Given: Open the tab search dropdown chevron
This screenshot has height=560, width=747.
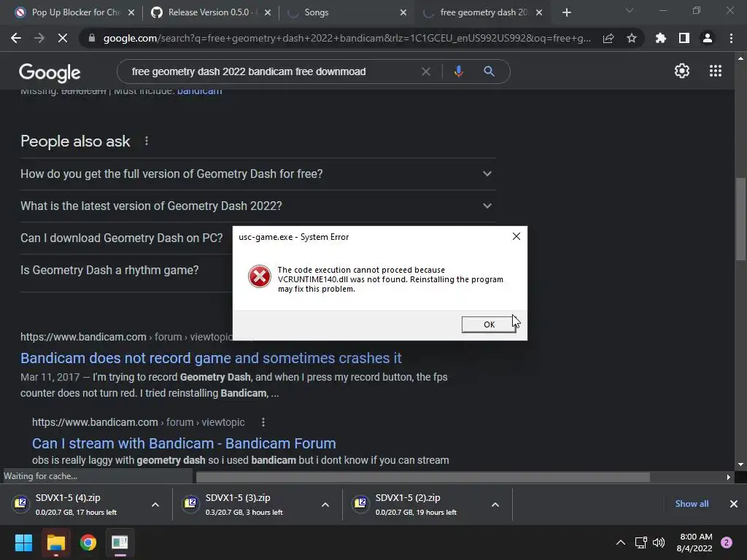Looking at the screenshot, I should coord(630,10).
